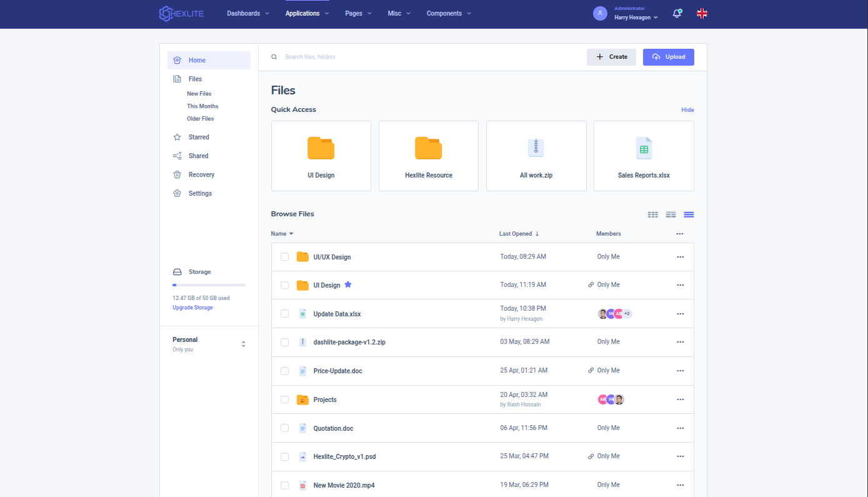Open the Name sorting dropdown

pyautogui.click(x=282, y=233)
